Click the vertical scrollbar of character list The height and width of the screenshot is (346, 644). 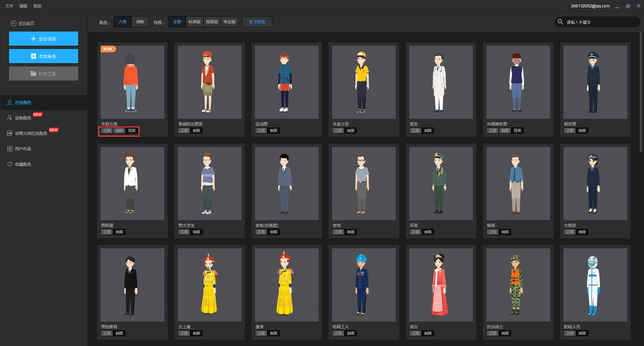[x=641, y=92]
